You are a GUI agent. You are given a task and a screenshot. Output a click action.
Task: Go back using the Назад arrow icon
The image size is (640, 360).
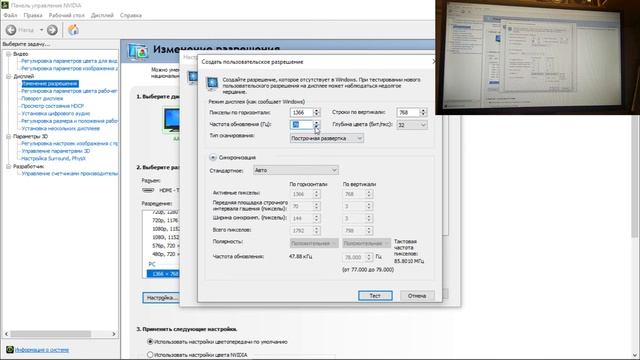(11, 30)
